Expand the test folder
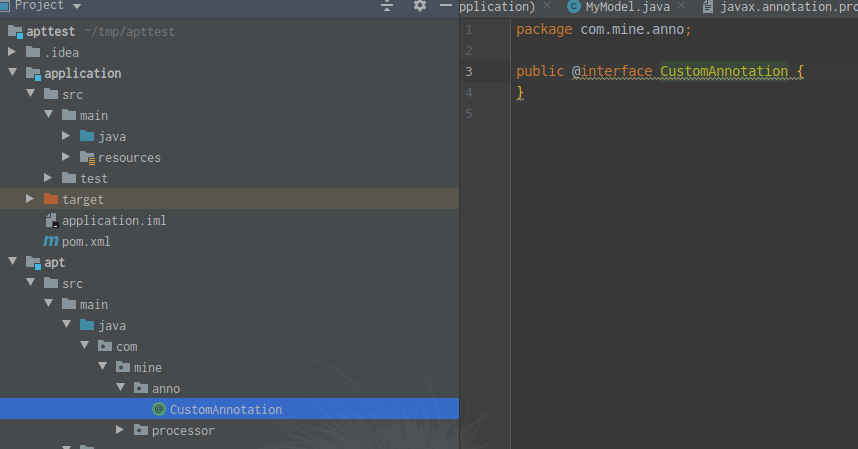The height and width of the screenshot is (449, 858). [x=48, y=178]
